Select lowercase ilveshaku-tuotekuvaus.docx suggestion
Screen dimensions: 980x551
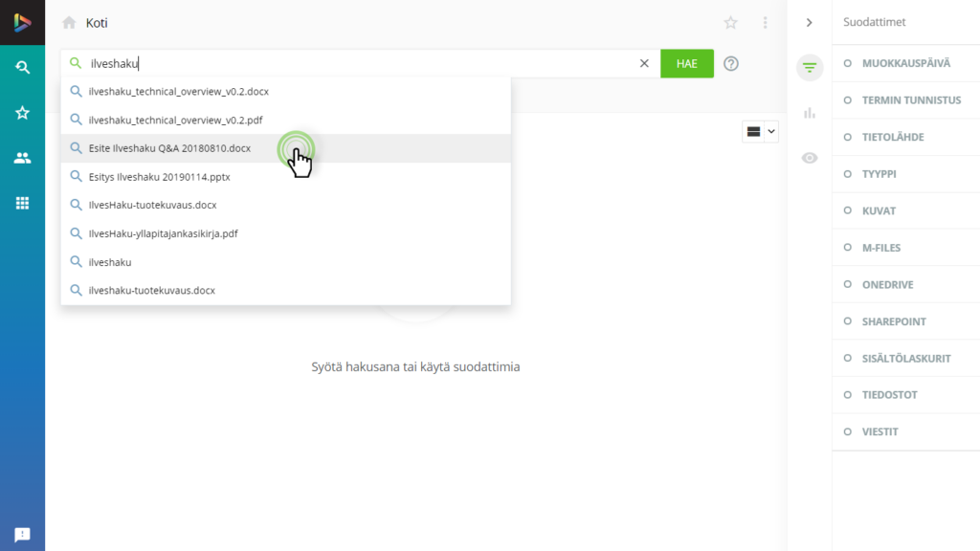tap(285, 291)
